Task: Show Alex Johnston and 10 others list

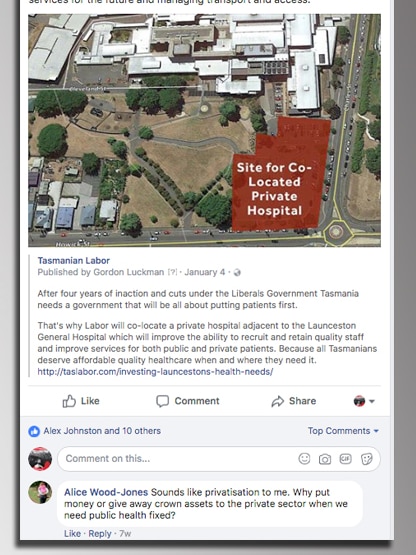Action: (x=102, y=431)
